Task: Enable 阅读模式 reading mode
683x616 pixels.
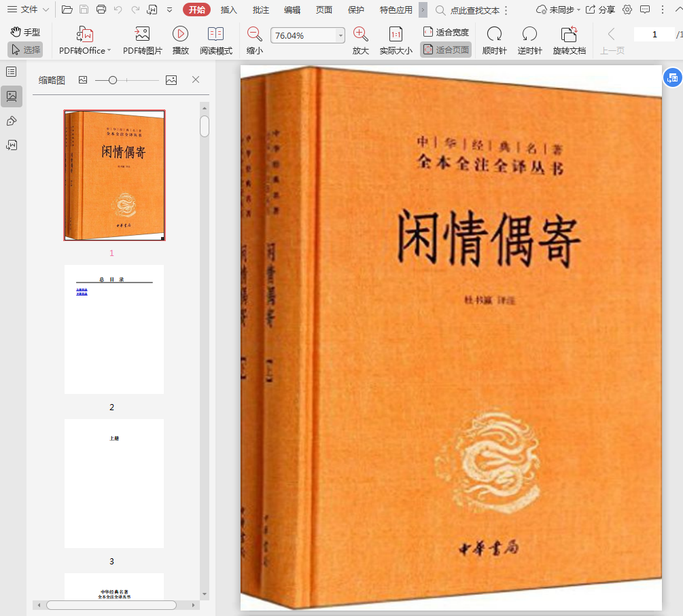Action: point(216,41)
